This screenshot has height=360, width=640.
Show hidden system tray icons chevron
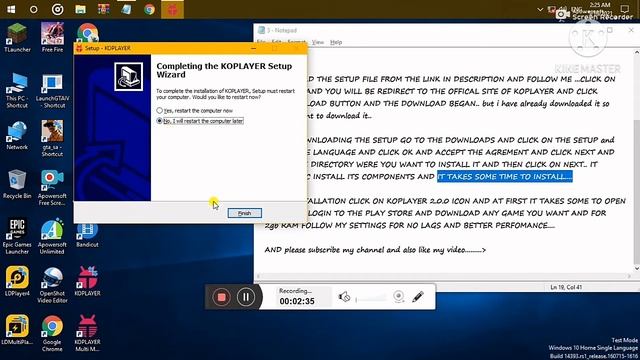click(540, 9)
